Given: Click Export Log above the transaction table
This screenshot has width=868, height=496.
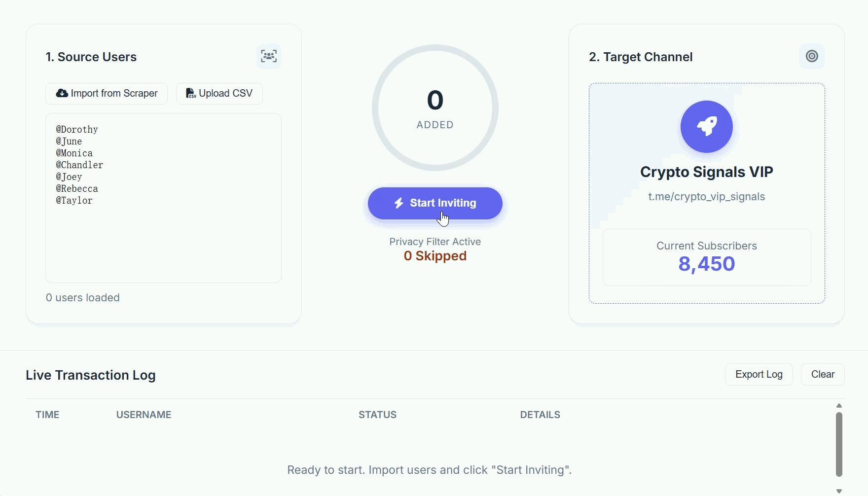Looking at the screenshot, I should point(759,374).
